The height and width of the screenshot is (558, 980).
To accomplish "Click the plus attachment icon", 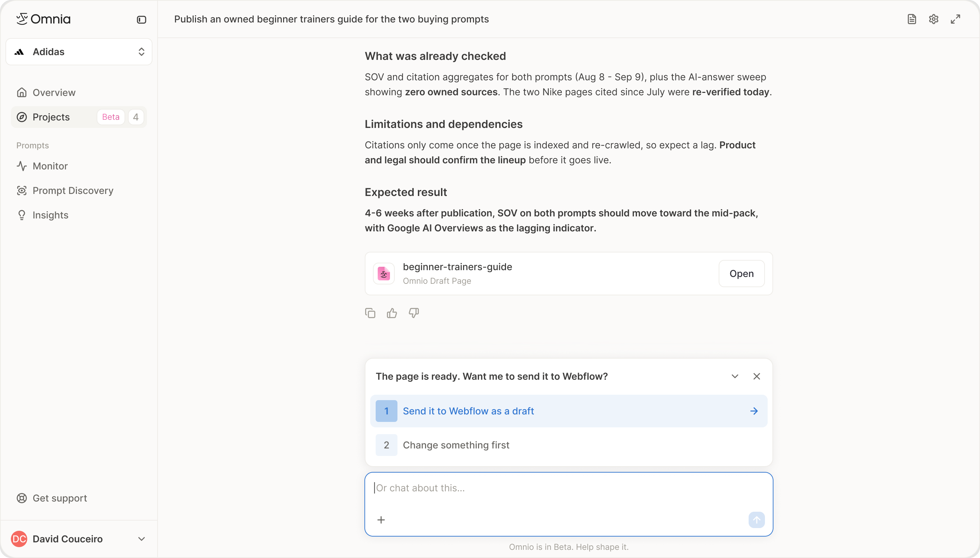I will tap(381, 520).
